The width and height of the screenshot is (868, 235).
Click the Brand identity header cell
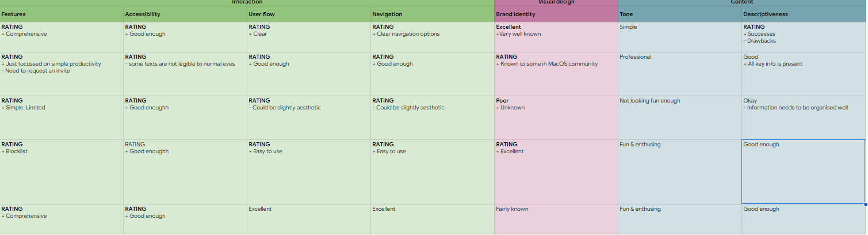tap(556, 14)
